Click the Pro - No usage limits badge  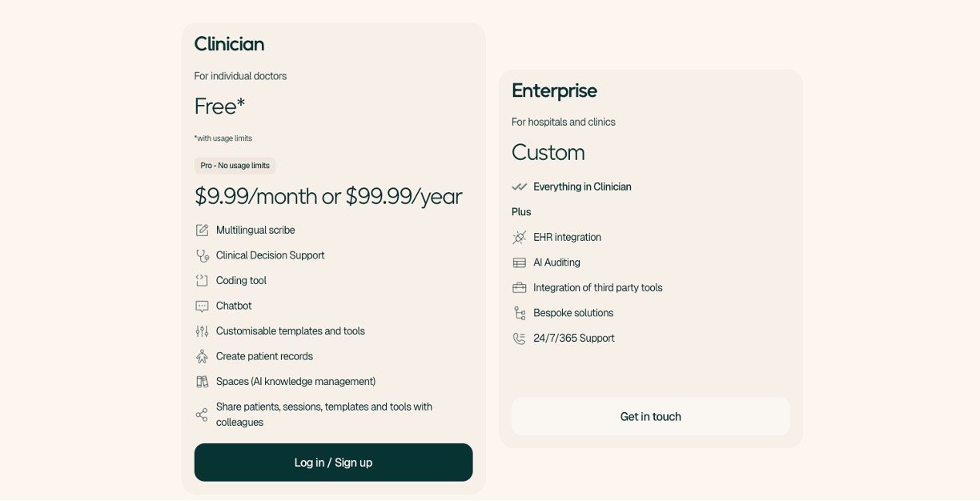tap(235, 166)
